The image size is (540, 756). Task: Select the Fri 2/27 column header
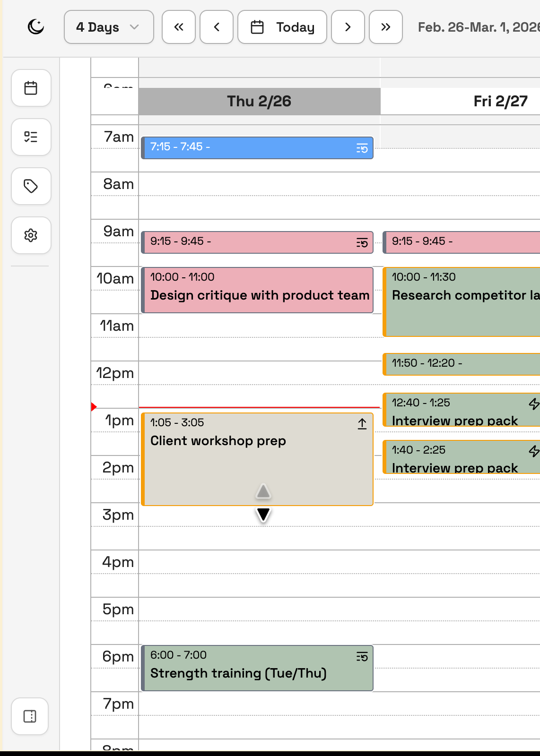[500, 101]
